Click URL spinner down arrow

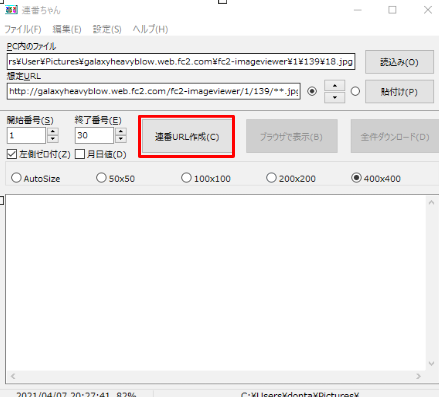click(x=334, y=97)
